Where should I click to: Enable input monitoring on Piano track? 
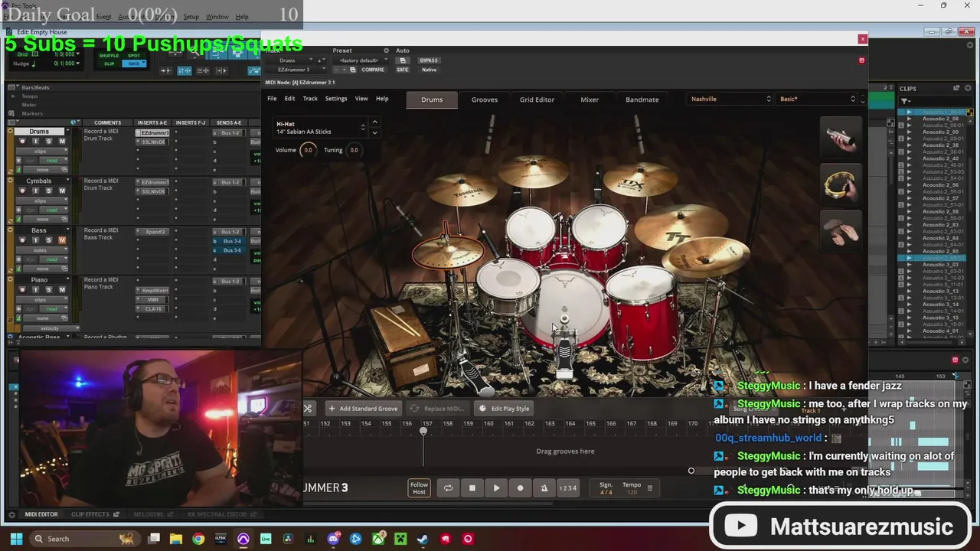(35, 289)
